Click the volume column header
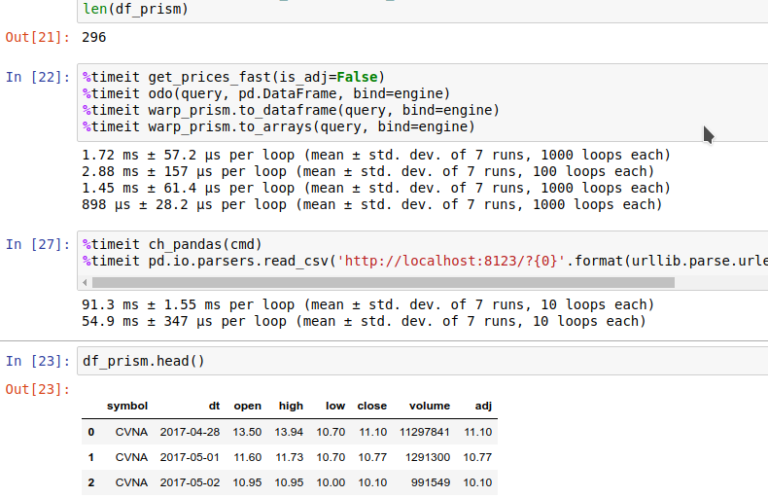Screen dimensions: 768x497 (429, 406)
